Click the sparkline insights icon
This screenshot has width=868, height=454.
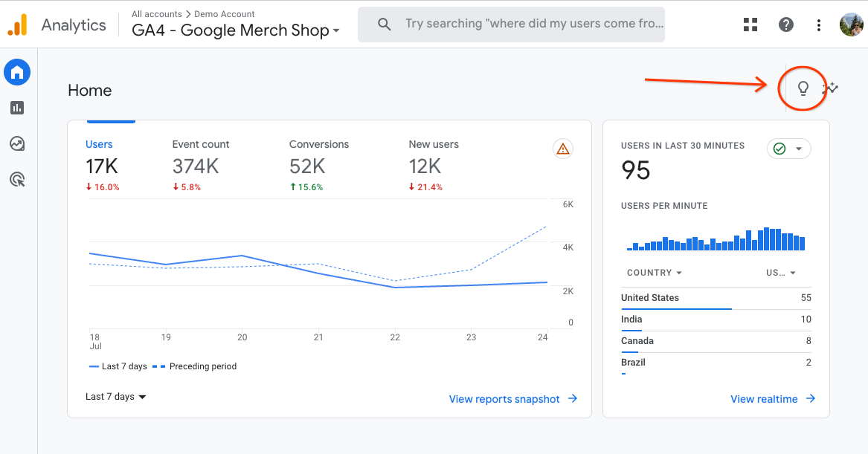click(830, 88)
